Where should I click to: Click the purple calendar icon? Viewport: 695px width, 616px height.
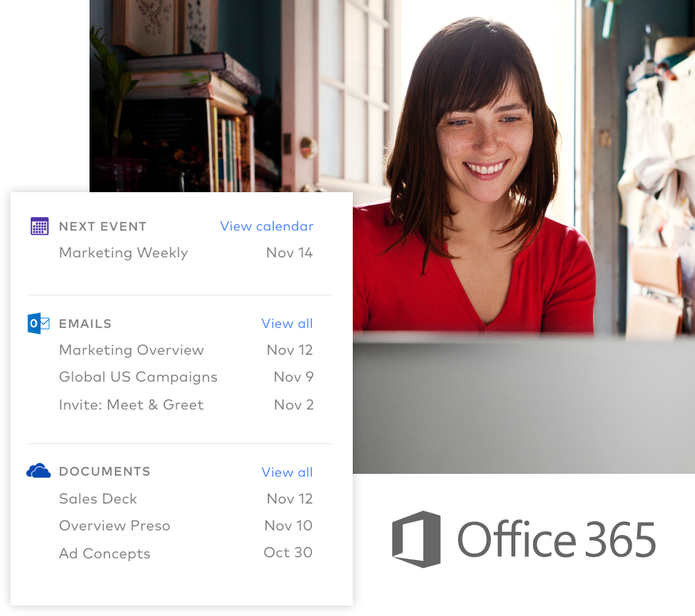click(x=39, y=226)
